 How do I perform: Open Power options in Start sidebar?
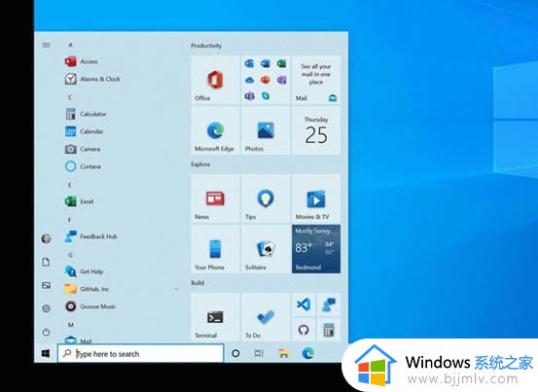pyautogui.click(x=46, y=332)
